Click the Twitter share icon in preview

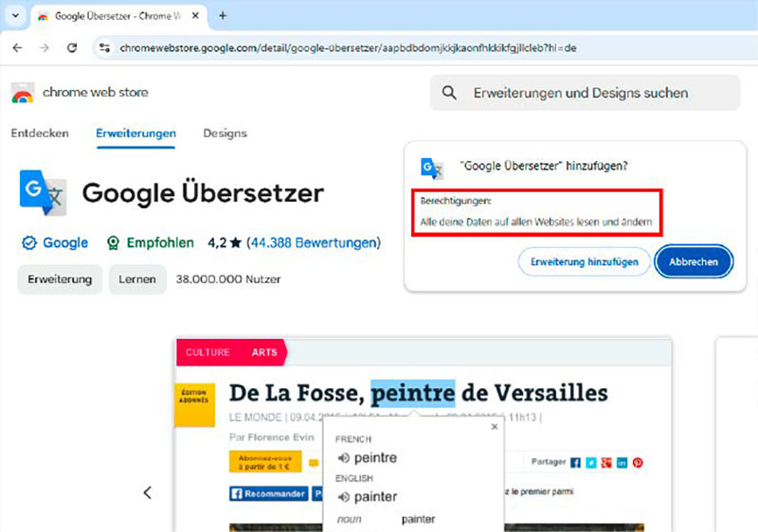pyautogui.click(x=590, y=463)
